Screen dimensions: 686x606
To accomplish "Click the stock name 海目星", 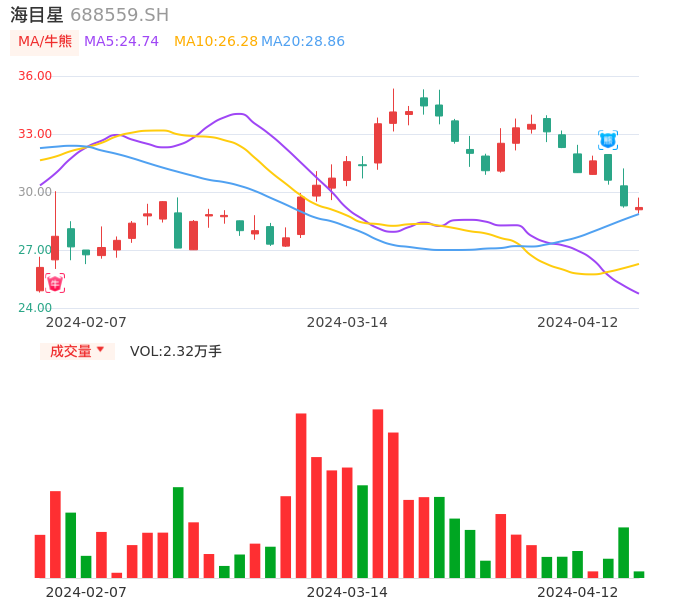I will 37,15.
